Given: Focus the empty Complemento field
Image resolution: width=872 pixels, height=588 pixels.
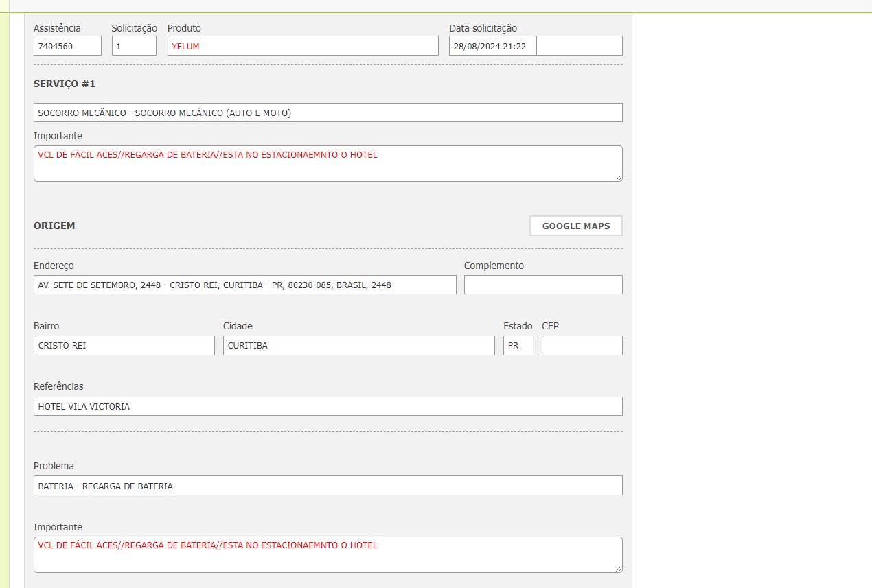Looking at the screenshot, I should pos(542,285).
